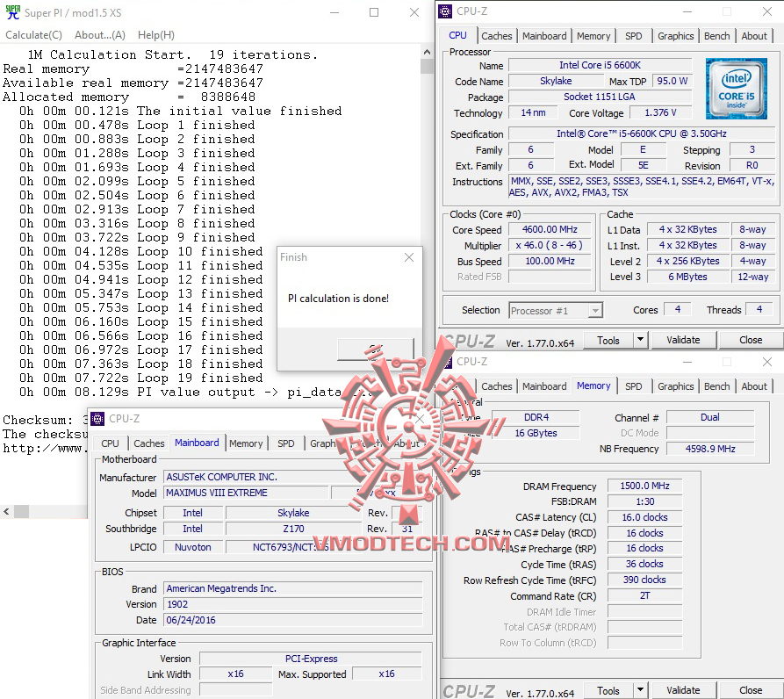Open SPD tab in top CPU-Z window
784x699 pixels.
coord(634,36)
